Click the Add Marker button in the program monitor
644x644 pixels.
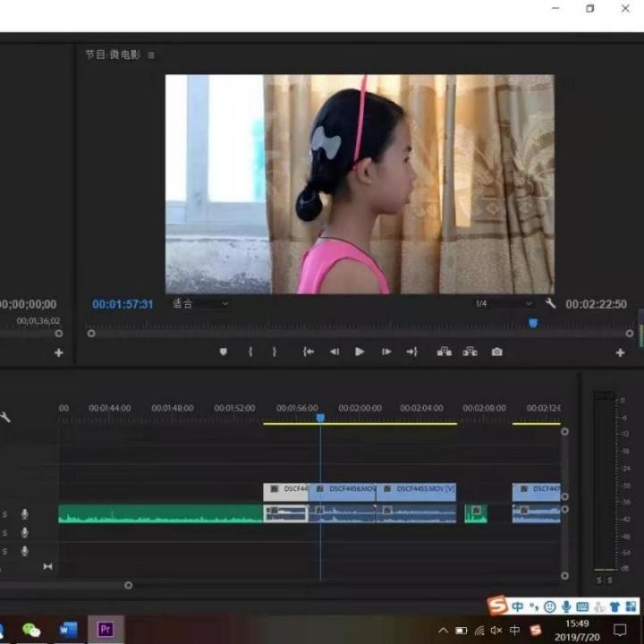tap(224, 352)
